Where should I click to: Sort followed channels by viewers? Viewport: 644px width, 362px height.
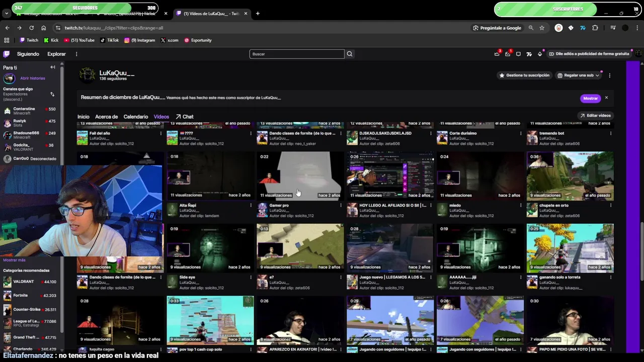[x=52, y=94]
